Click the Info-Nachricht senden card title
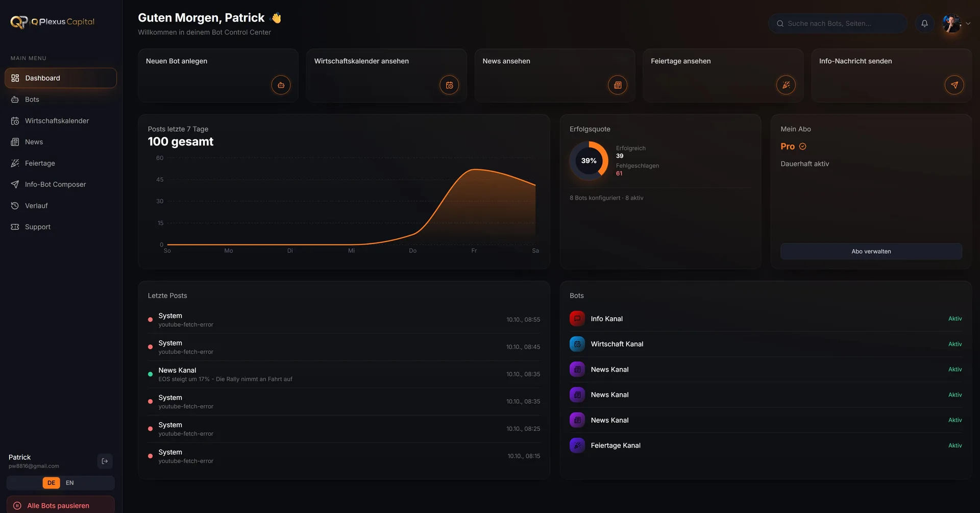Screen dimensions: 980x513 [855, 61]
